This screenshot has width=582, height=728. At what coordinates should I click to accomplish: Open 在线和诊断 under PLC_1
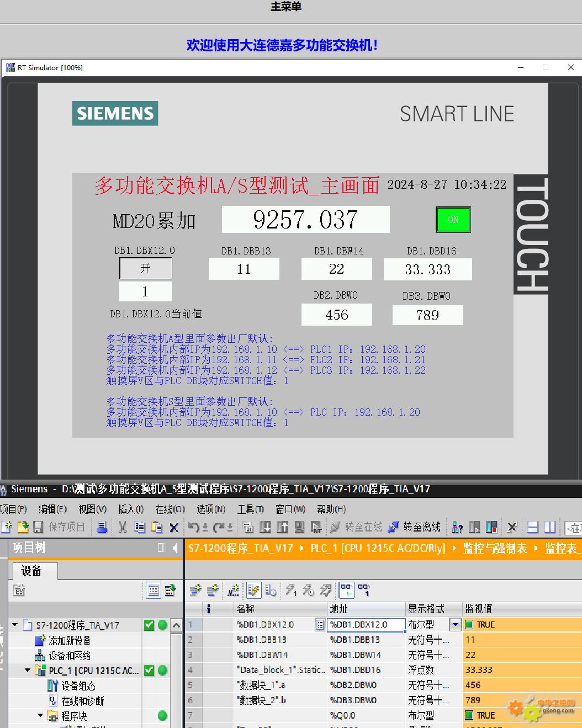click(x=83, y=701)
